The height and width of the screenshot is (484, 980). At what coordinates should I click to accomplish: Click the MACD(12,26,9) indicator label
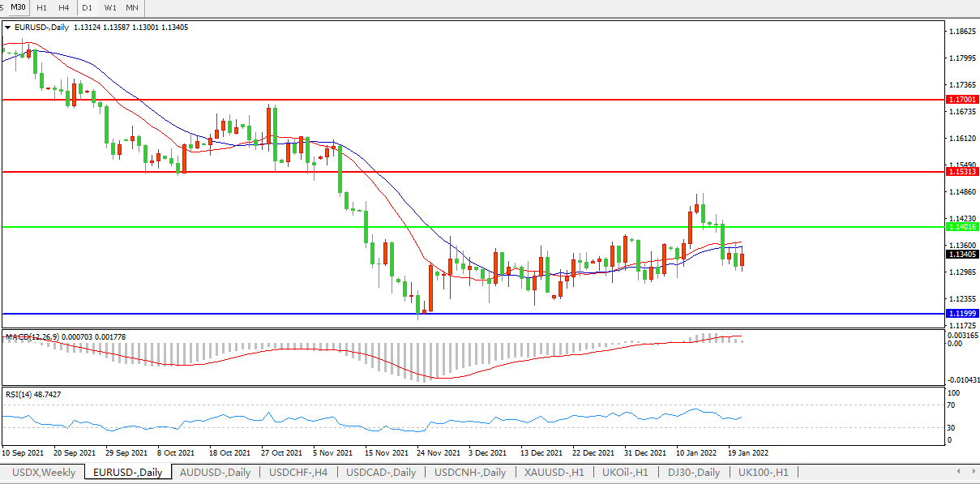(29, 336)
